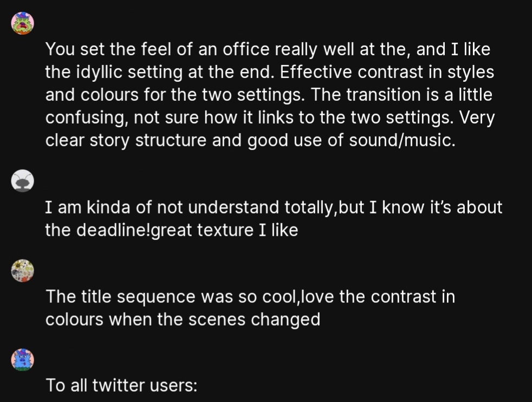Screen dimensions: 532x402
Task: Click the 'To all twitter users:' comment
Action: pyautogui.click(x=121, y=385)
